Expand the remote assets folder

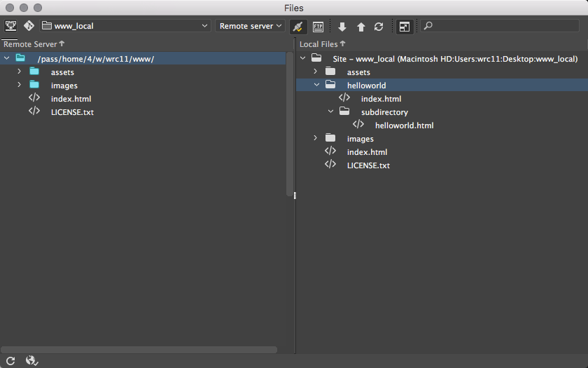click(x=20, y=72)
